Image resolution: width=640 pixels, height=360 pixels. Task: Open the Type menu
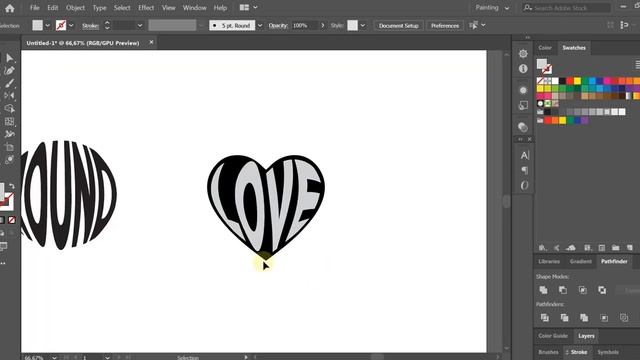tap(99, 8)
